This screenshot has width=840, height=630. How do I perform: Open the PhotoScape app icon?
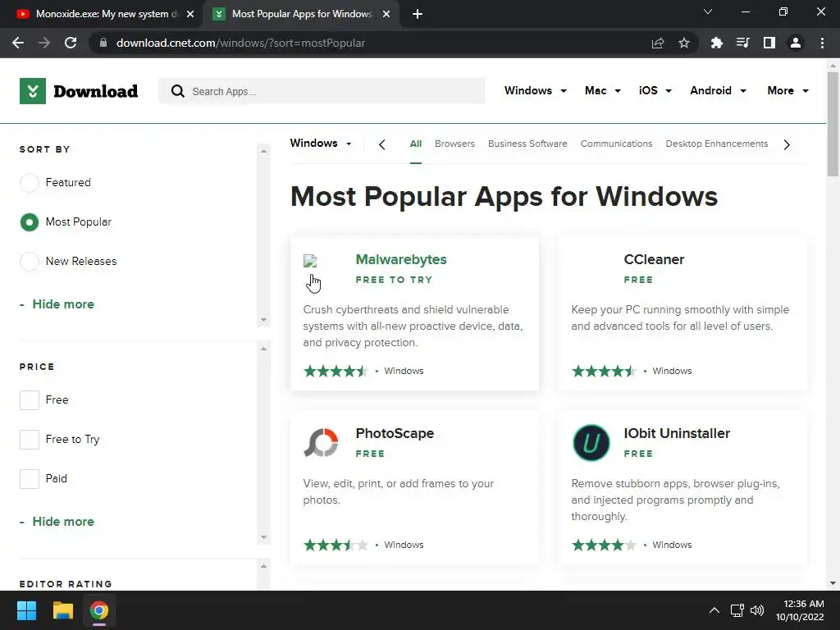tap(321, 442)
